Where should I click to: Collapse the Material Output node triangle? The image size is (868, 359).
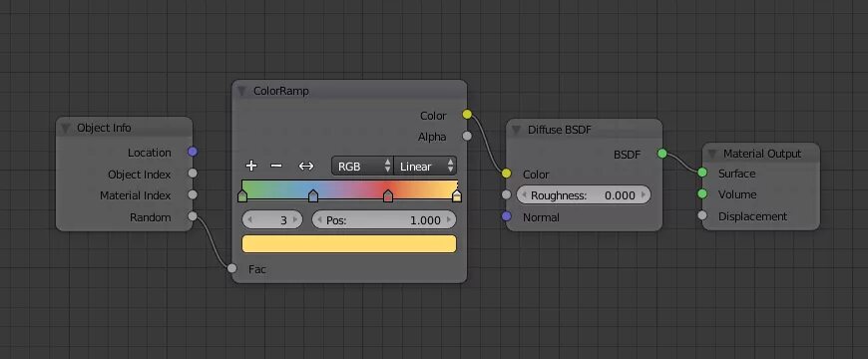tap(712, 154)
